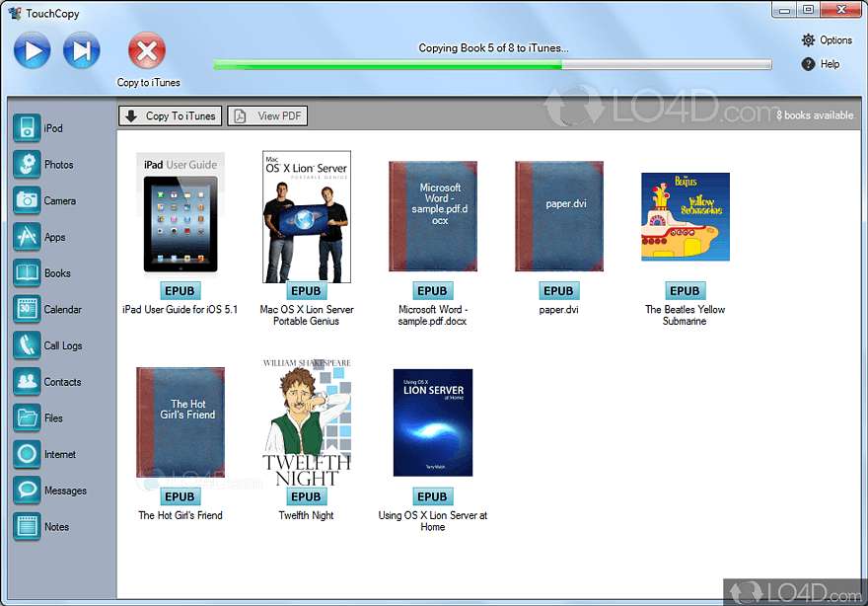
Task: Click 'The Beatles Yellow Submarine' title text
Action: [685, 315]
